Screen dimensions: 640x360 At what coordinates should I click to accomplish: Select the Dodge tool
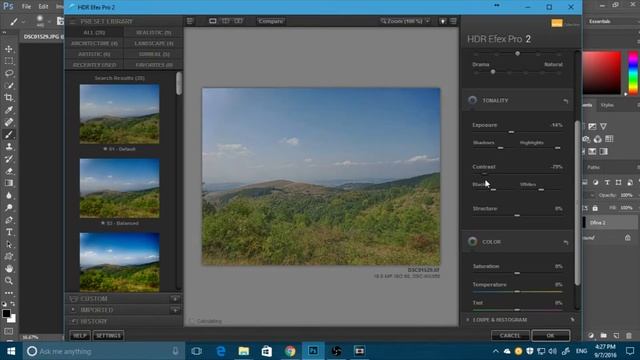click(9, 208)
